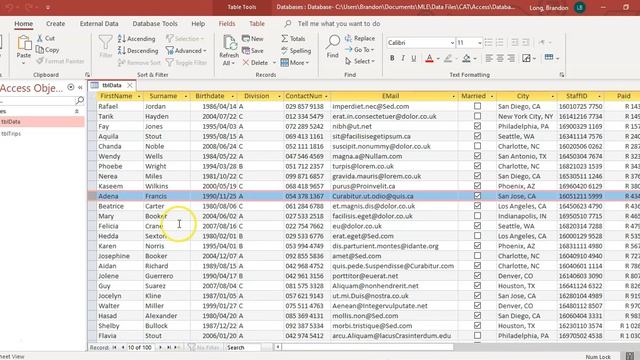Click Refresh All icon

pos(229,42)
